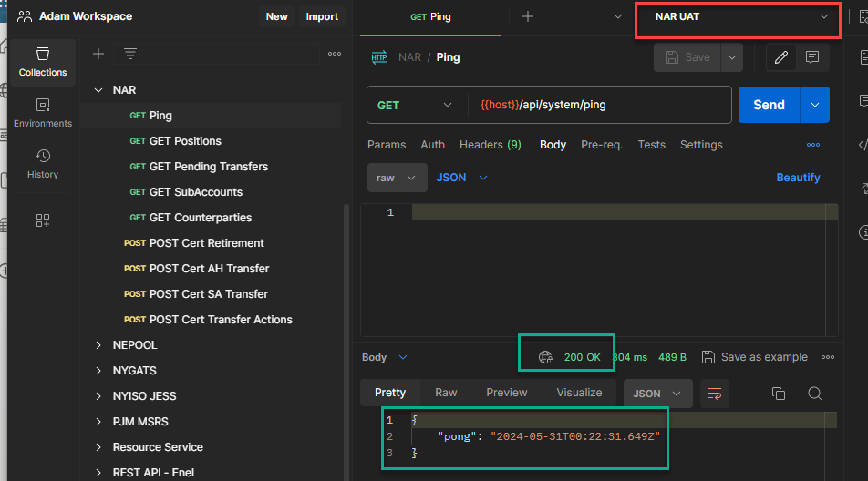The image size is (868, 481).
Task: Click the Beautify link
Action: [x=798, y=178]
